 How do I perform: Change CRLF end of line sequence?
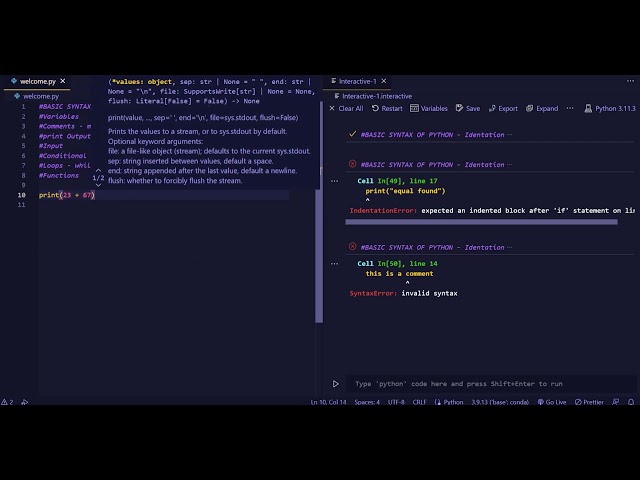tap(419, 402)
